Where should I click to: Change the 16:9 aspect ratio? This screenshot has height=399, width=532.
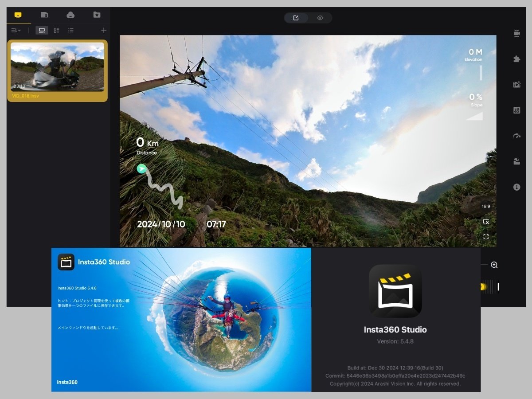point(486,207)
